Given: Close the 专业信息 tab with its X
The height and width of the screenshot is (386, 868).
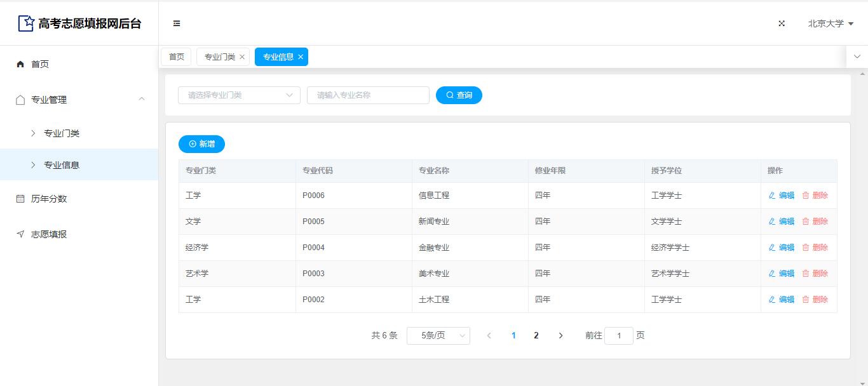Looking at the screenshot, I should point(301,57).
